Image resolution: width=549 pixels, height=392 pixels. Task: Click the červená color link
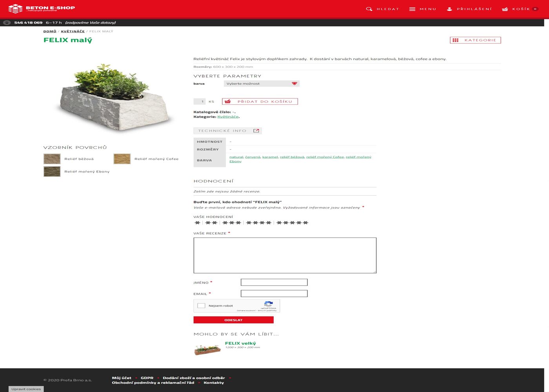pyautogui.click(x=253, y=157)
